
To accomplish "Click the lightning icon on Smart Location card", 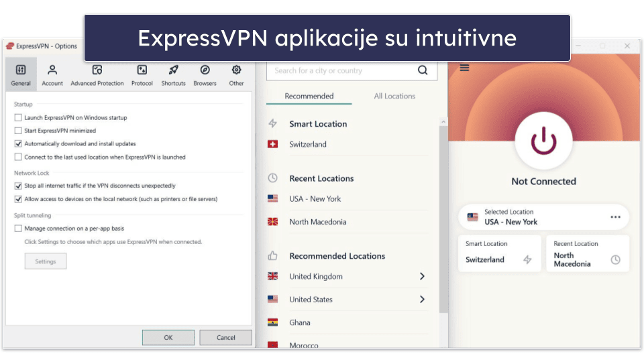I will [x=527, y=259].
